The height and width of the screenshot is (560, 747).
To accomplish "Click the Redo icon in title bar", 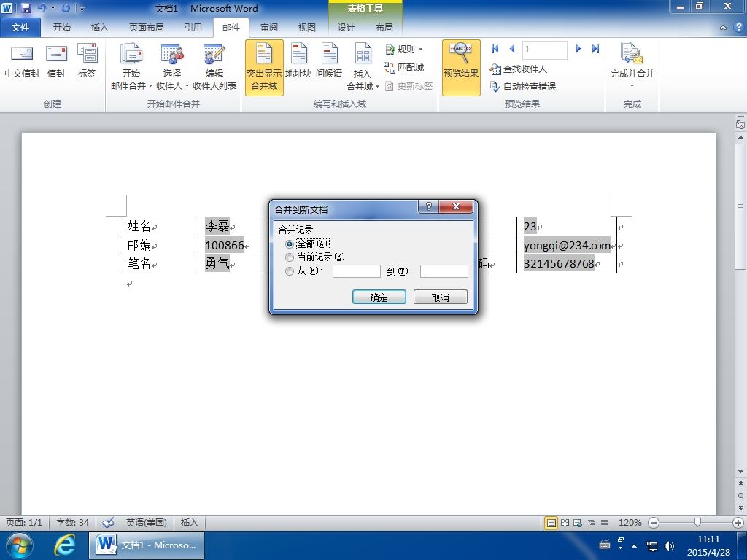I will pos(66,8).
